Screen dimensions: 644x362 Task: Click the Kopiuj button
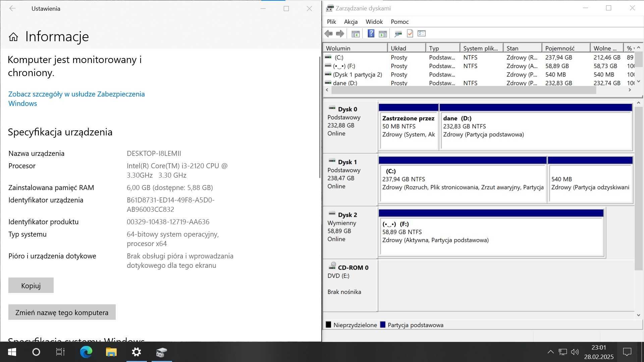click(x=31, y=286)
